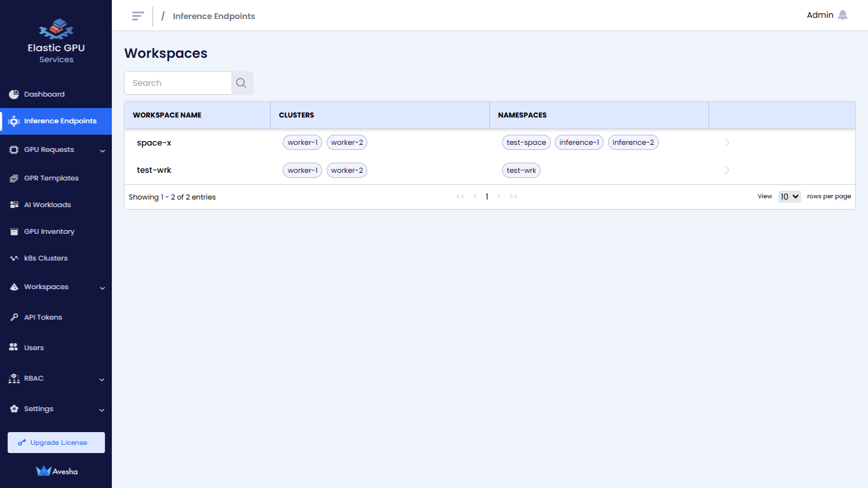The height and width of the screenshot is (488, 868).
Task: Open the GPR Templates menu item
Action: click(x=51, y=179)
